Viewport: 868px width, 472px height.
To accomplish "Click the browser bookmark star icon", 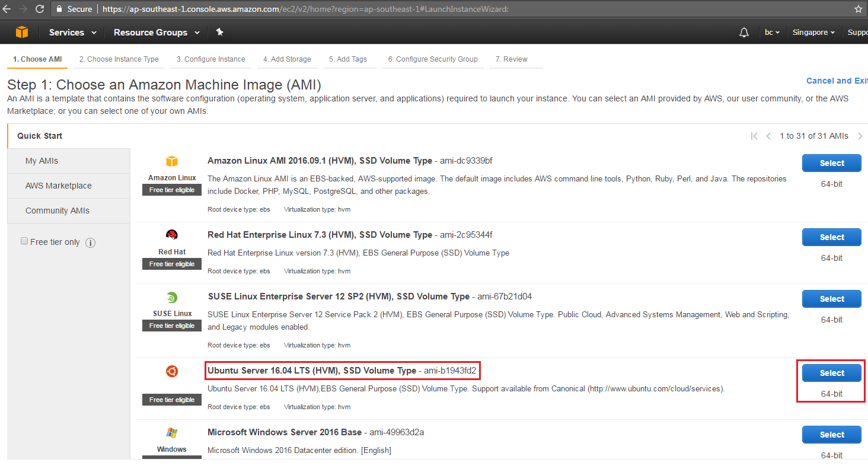I will click(x=859, y=9).
